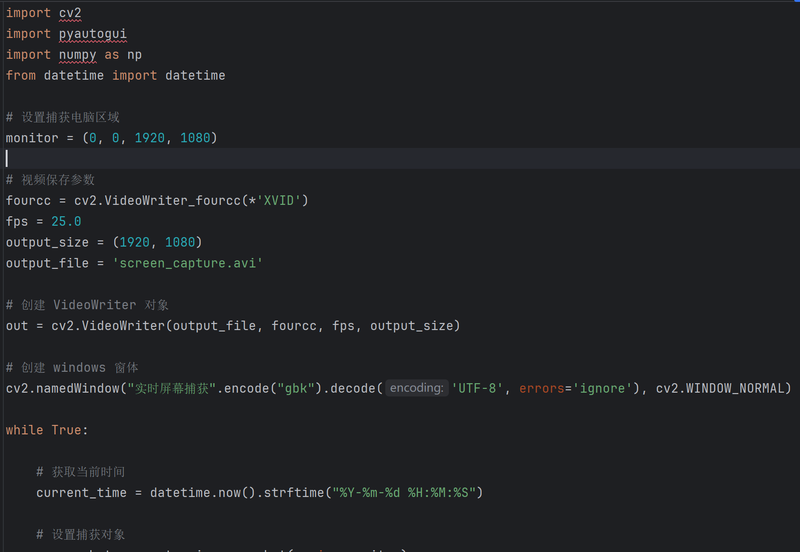Click the output_size variable assignment

46,242
